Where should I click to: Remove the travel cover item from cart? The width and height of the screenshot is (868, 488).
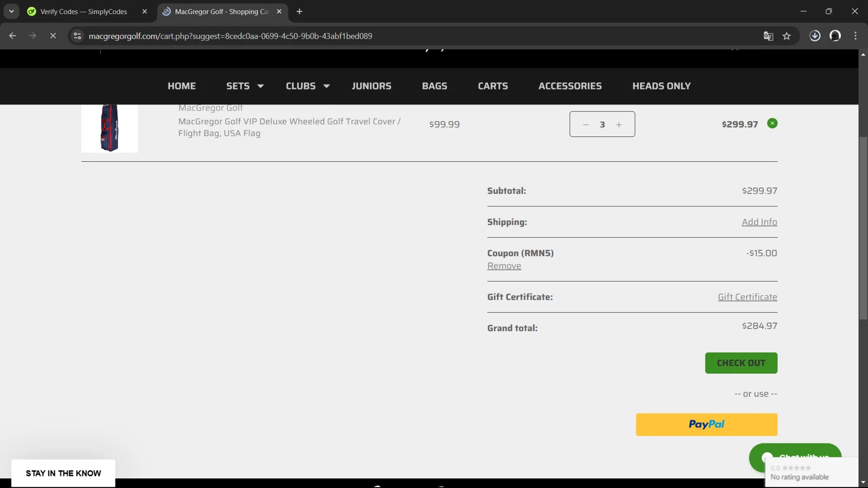(x=772, y=123)
